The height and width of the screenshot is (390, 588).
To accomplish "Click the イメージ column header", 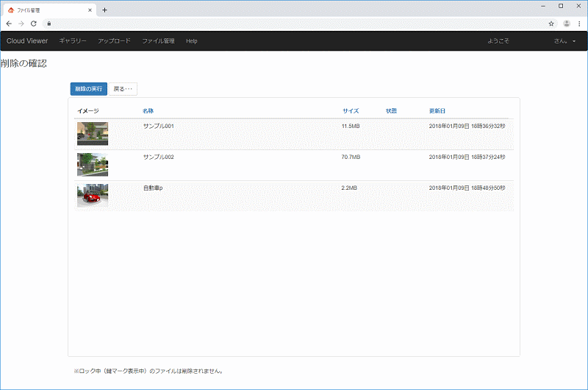I will 88,110.
